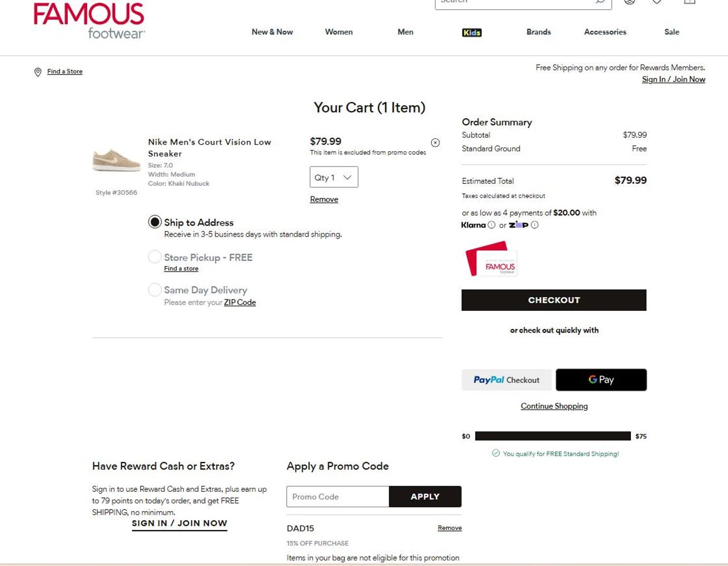Select the Ship to Address radio option
This screenshot has height=566, width=728.
(x=155, y=222)
